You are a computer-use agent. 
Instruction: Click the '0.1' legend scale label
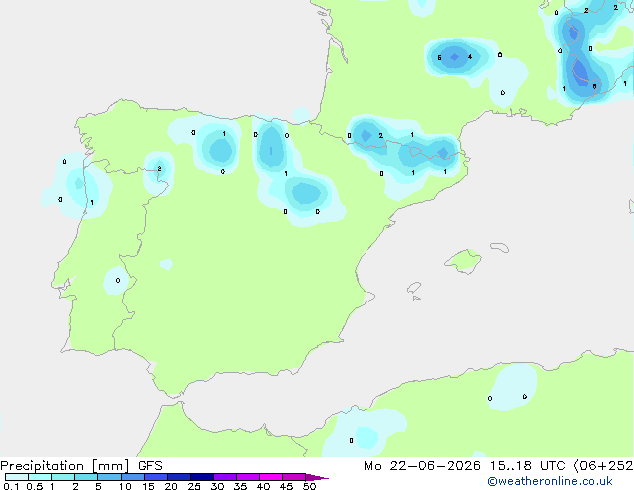tap(11, 486)
